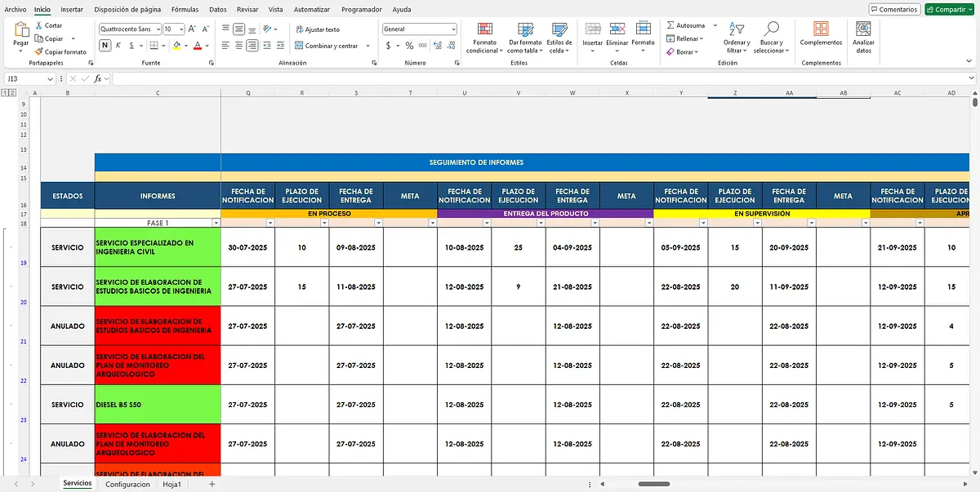Toggle left horizontal alignment
Screen dimensions: 980x492
click(x=225, y=46)
